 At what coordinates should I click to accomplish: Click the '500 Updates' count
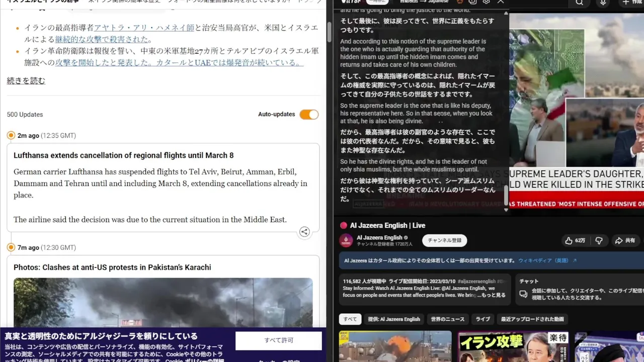click(x=25, y=115)
